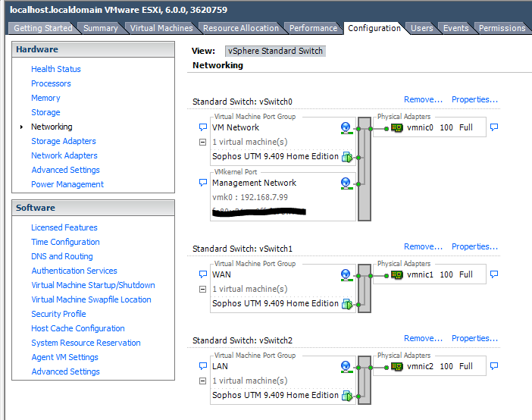The image size is (532, 420).
Task: Click the globe icon on WAN port group
Action: [346, 274]
